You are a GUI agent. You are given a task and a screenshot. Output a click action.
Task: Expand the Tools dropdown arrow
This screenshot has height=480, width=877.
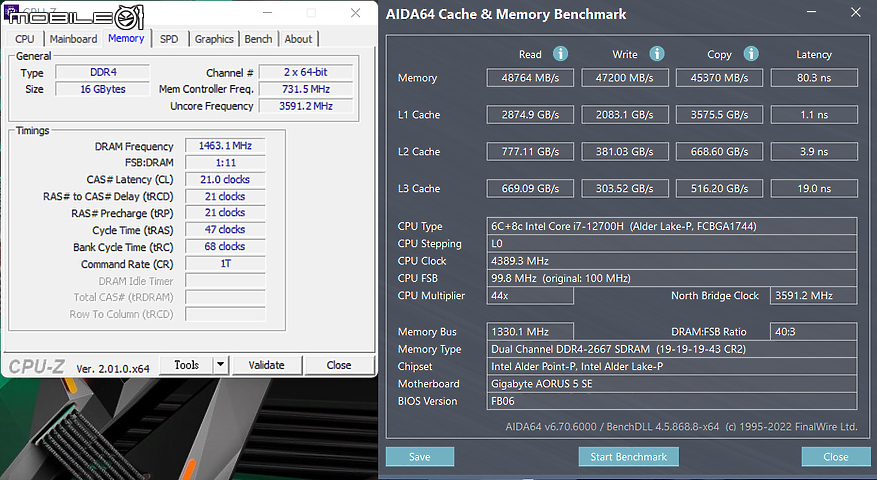pos(221,365)
